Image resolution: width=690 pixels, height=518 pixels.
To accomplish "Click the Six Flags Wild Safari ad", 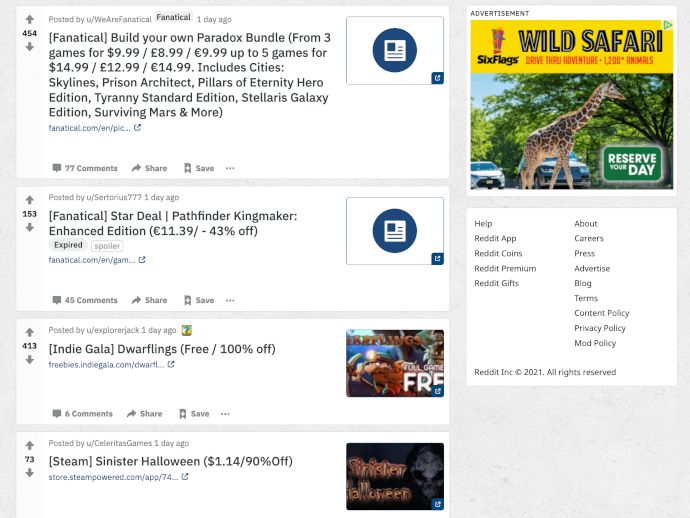I will click(x=572, y=104).
